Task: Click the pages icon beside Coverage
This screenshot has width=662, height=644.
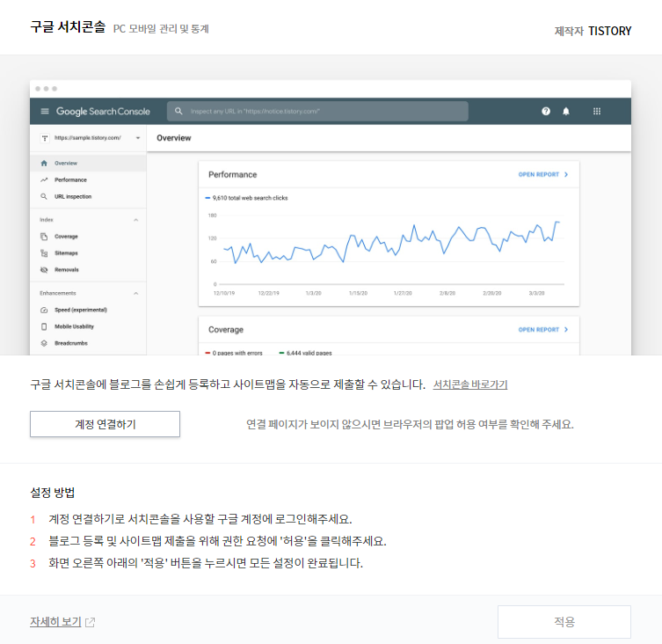Action: (44, 236)
